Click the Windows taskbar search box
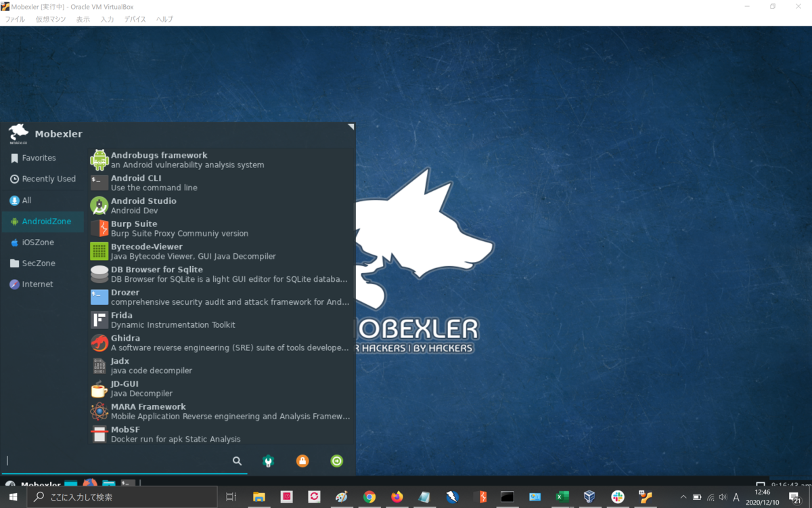The image size is (812, 508). 122,497
